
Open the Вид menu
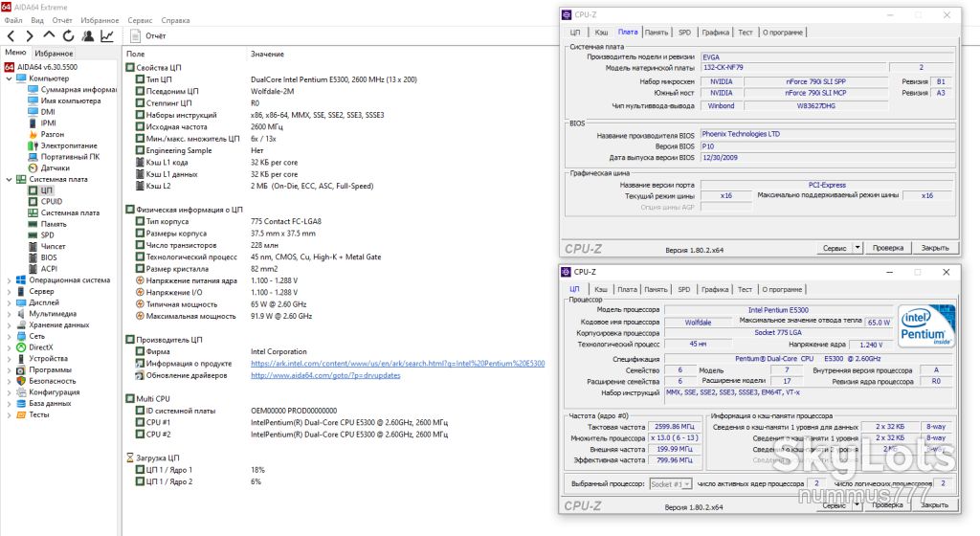click(x=37, y=20)
